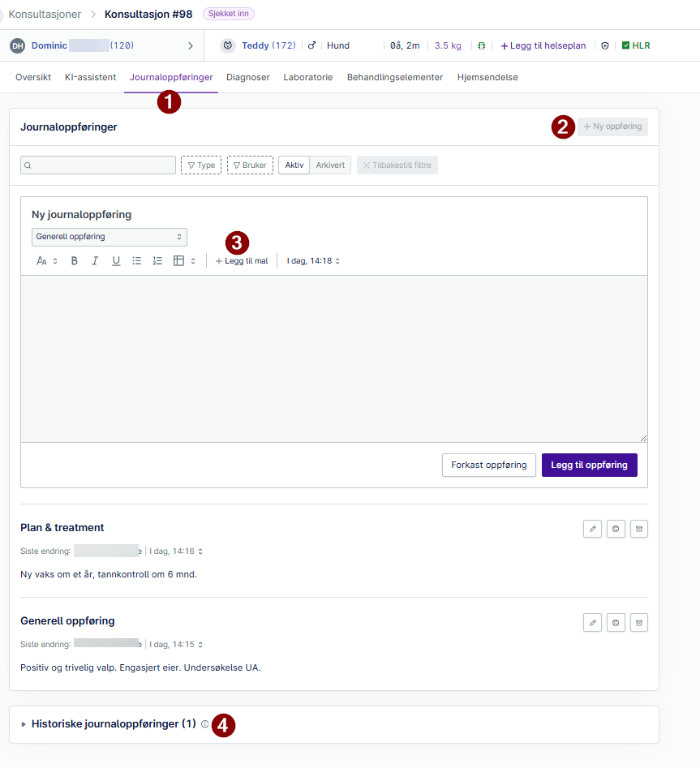Viewport: 700px width, 768px height.
Task: Click the male gender symbol icon
Action: (311, 45)
